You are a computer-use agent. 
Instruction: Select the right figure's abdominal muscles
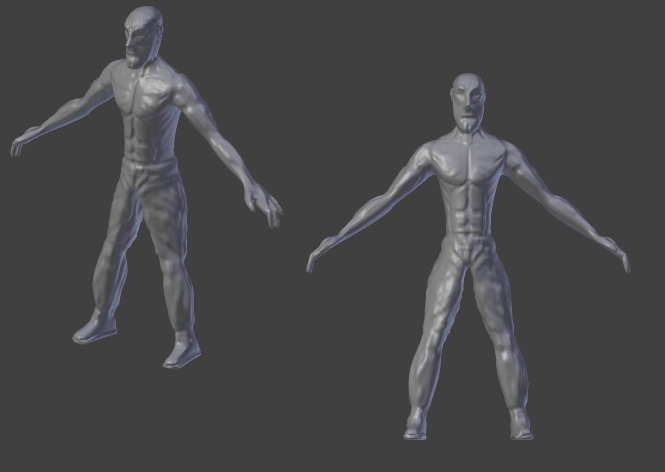coord(471,210)
